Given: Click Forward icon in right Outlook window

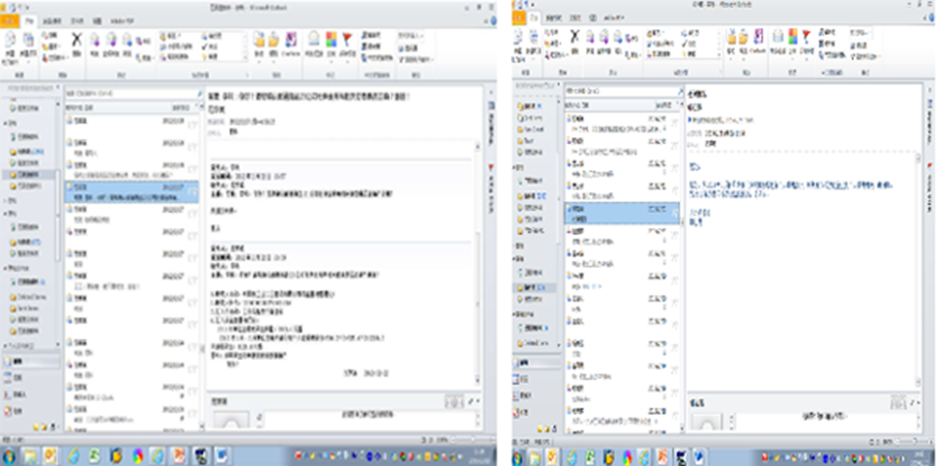Looking at the screenshot, I should tap(619, 38).
